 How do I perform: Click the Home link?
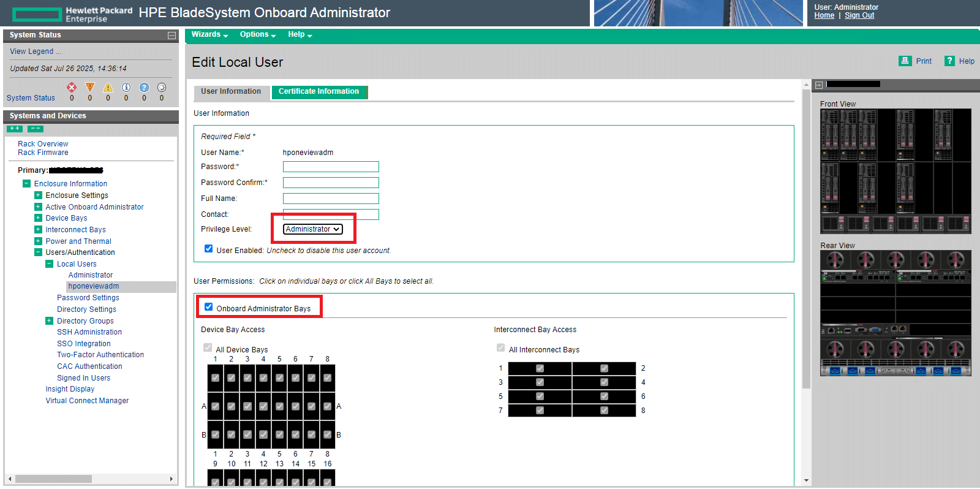[824, 15]
